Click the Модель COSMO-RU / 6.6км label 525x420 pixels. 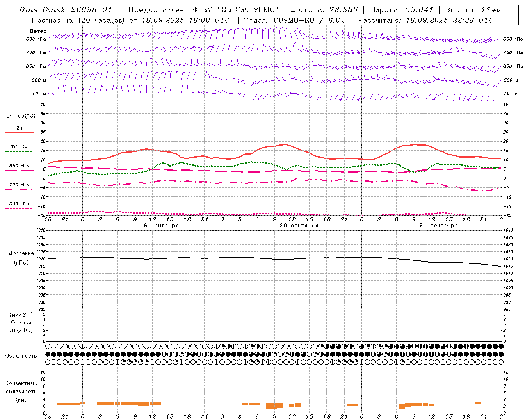pos(295,20)
